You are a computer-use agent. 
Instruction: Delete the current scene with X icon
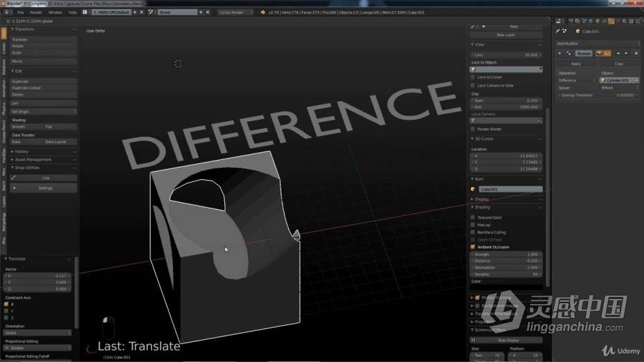[x=208, y=12]
